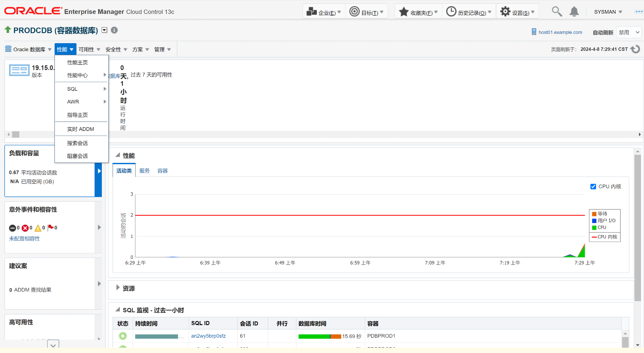Open SQL ID an2wy5brp0sfz link
This screenshot has width=644, height=353.
(x=208, y=336)
